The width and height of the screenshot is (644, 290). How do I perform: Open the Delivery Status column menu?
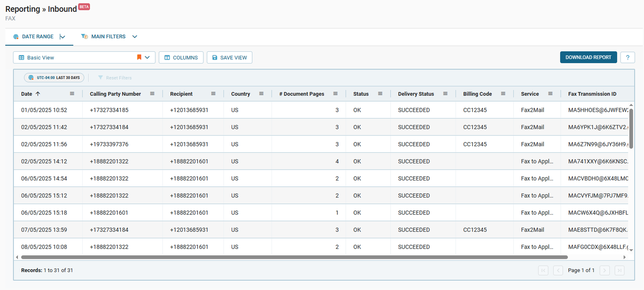click(x=445, y=94)
